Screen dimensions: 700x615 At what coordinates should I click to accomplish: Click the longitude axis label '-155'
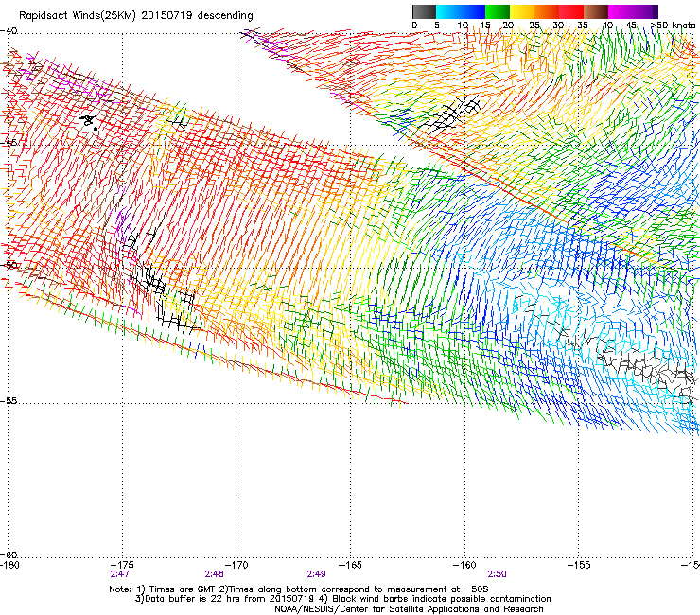click(579, 565)
